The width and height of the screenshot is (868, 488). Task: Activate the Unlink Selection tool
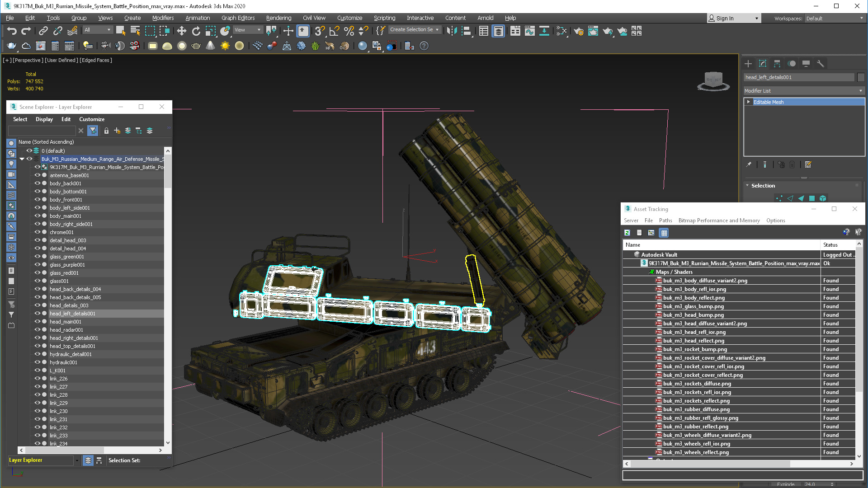58,31
